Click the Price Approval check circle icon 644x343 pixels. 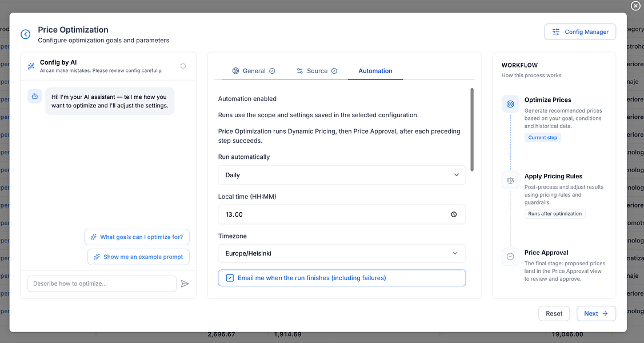510,256
